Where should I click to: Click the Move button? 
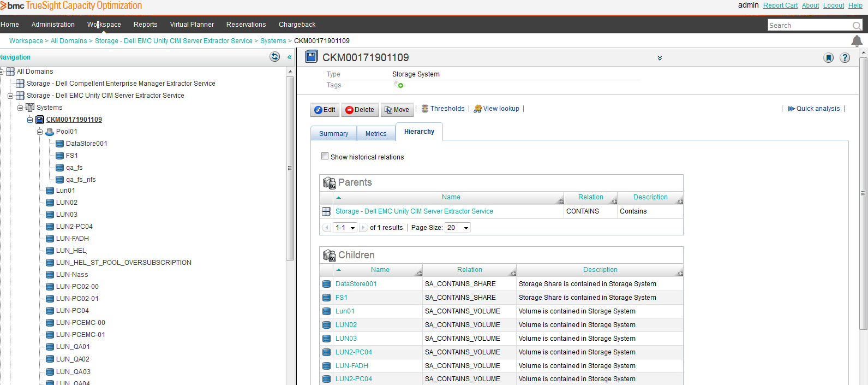[397, 110]
